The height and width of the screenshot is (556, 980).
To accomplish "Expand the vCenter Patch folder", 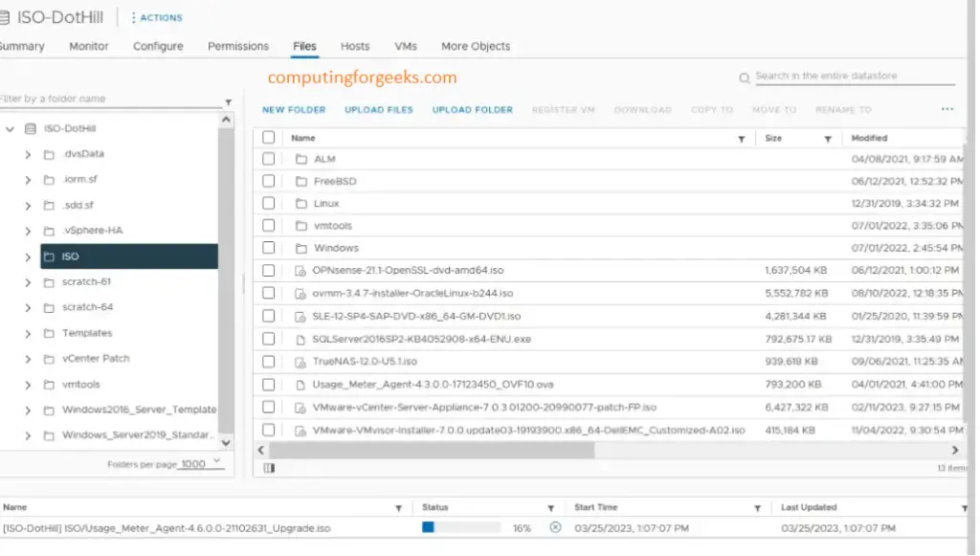I will tap(28, 359).
